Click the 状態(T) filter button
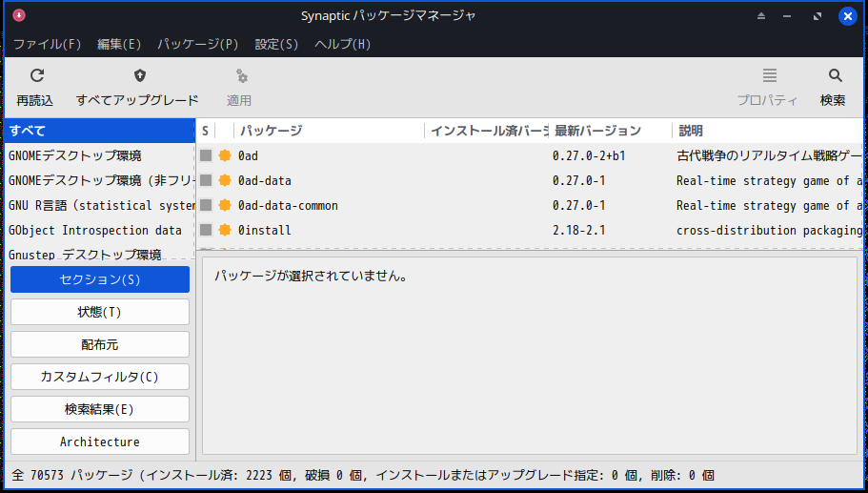This screenshot has width=868, height=493. (x=100, y=312)
